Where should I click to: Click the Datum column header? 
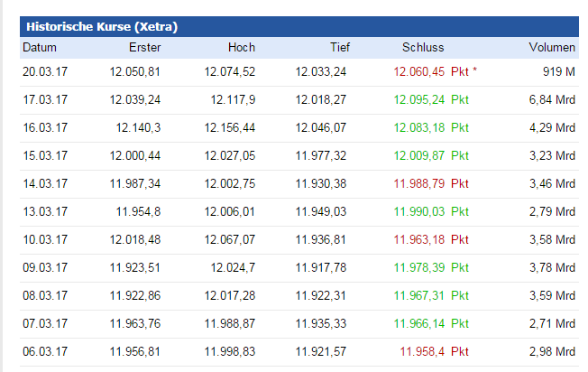click(40, 47)
